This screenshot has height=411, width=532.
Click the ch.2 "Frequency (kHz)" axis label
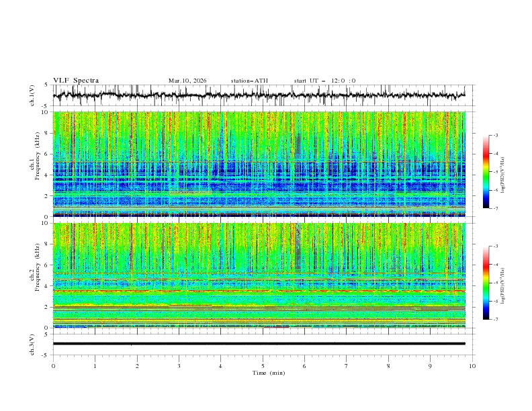[x=37, y=267]
